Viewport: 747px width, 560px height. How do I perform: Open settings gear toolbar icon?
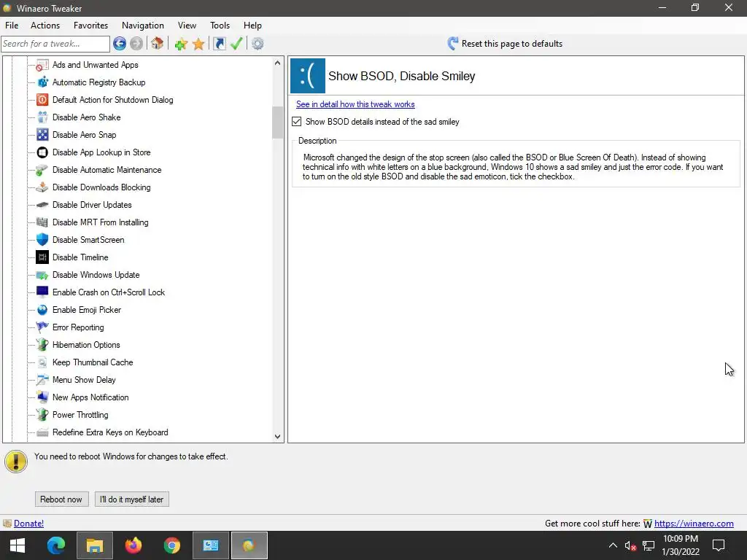[x=258, y=44]
